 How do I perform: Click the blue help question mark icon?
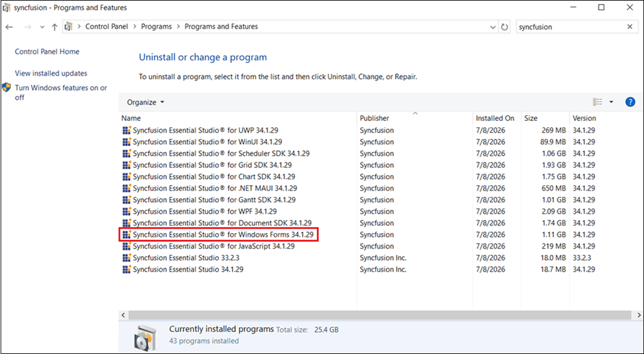point(630,102)
